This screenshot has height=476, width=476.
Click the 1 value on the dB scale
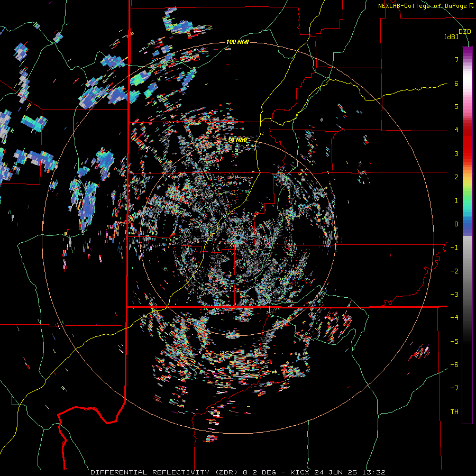(x=456, y=200)
